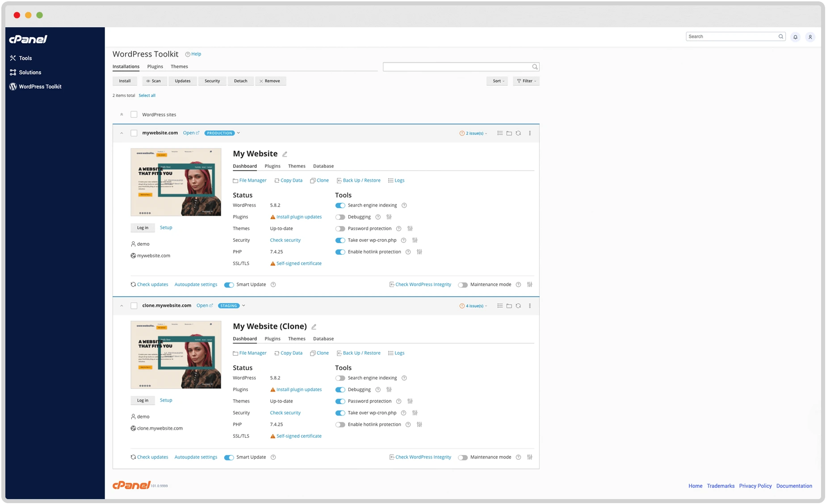
Task: Turn on Maintenance mode for the clone site
Action: pyautogui.click(x=463, y=457)
